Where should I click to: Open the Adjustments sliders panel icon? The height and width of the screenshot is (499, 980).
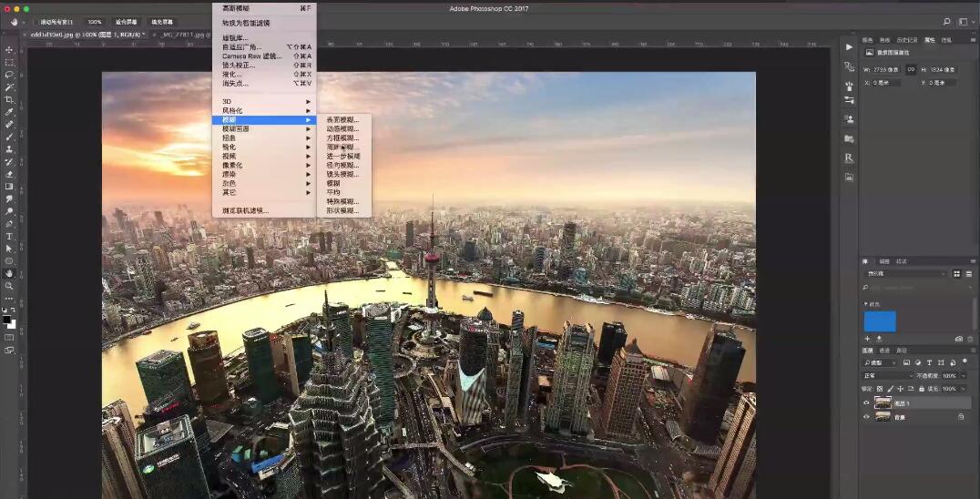(849, 100)
